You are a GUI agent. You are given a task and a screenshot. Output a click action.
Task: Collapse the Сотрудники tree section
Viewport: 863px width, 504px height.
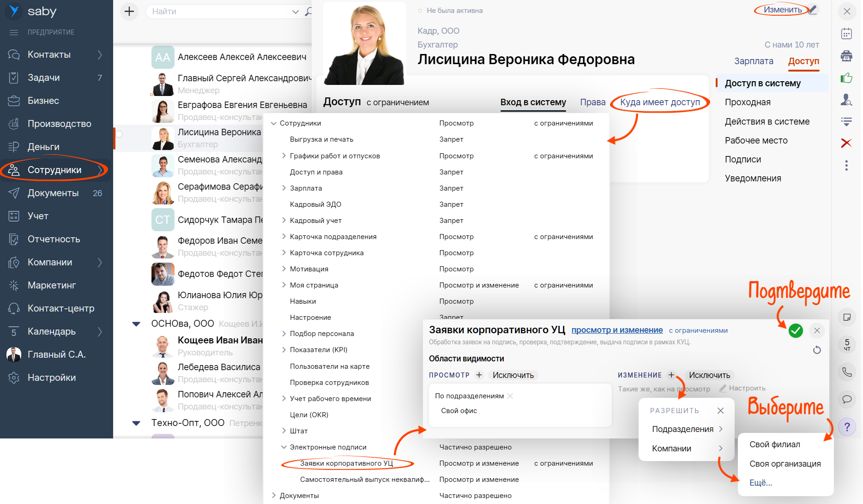[x=274, y=123]
